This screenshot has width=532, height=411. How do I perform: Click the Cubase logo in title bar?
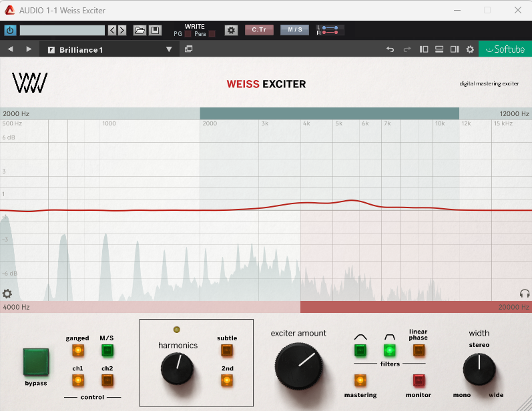(x=9, y=10)
